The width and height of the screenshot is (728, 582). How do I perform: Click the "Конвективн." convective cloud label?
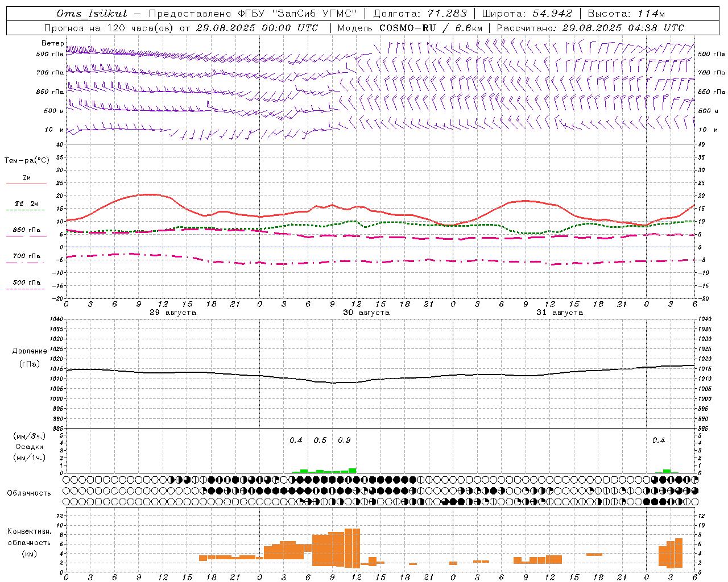(x=30, y=531)
